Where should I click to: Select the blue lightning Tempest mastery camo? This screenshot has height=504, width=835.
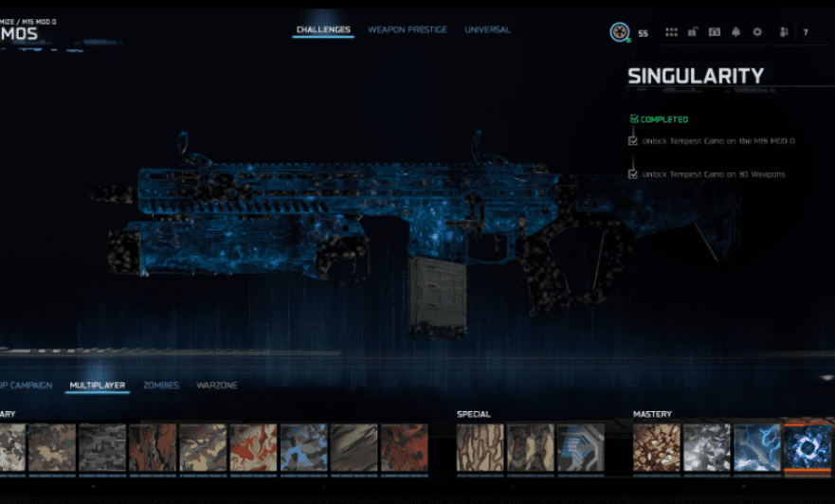pyautogui.click(x=757, y=447)
